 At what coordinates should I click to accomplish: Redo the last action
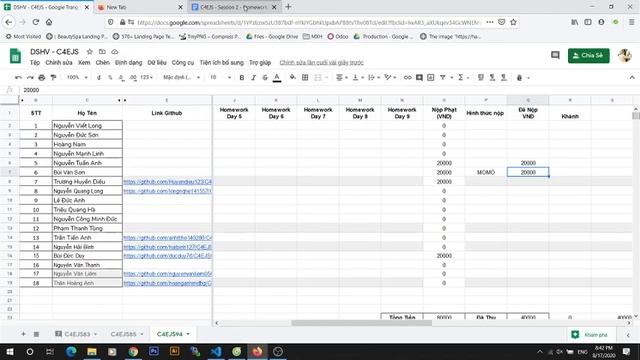pos(30,77)
